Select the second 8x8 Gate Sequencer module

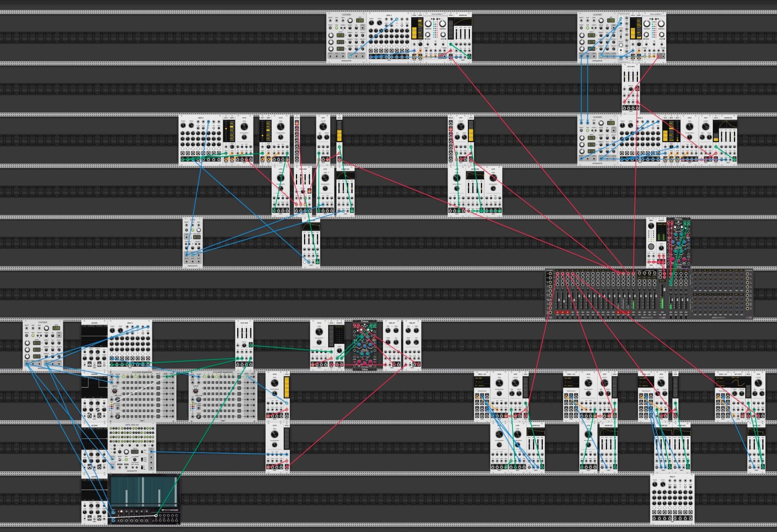coord(223,396)
